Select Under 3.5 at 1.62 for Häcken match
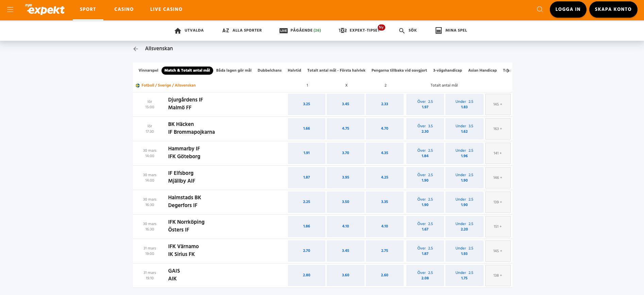Viewport: 644px width, 295px height. (464, 129)
